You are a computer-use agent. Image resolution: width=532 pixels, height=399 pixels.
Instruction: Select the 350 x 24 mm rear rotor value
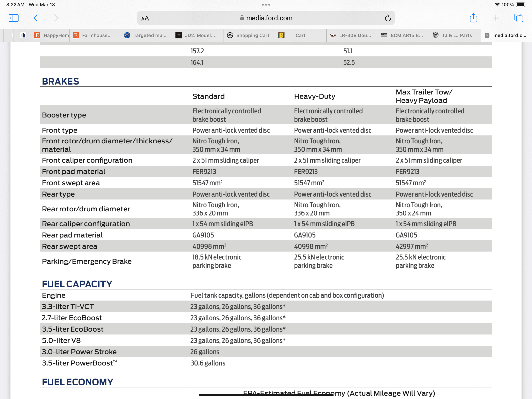[413, 213]
